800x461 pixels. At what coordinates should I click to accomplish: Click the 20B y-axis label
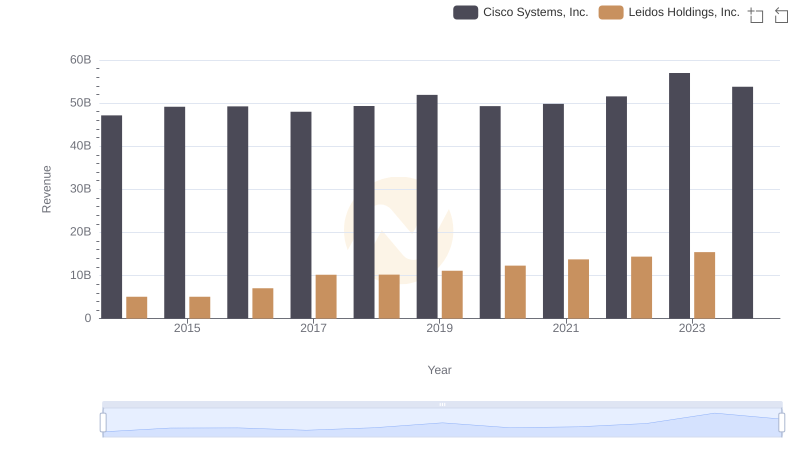coord(81,232)
